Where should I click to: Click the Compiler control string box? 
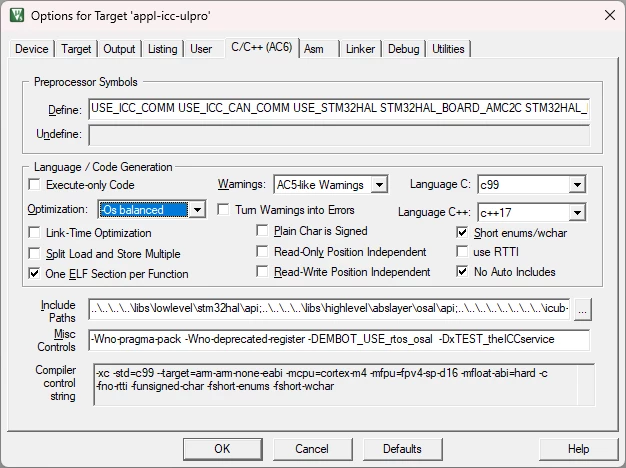pyautogui.click(x=344, y=385)
